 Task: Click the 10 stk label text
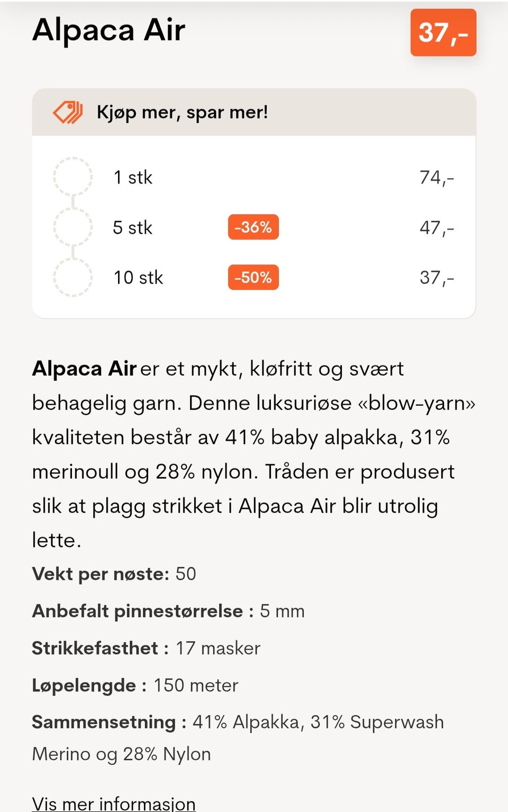138,278
